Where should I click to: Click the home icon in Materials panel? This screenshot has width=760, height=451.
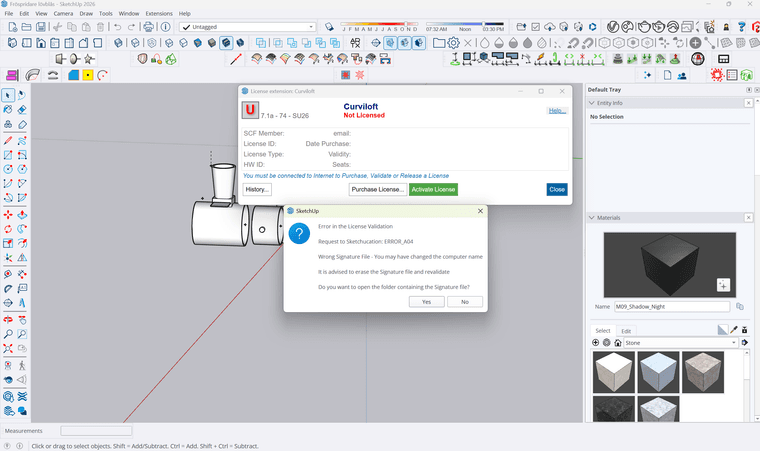619,342
